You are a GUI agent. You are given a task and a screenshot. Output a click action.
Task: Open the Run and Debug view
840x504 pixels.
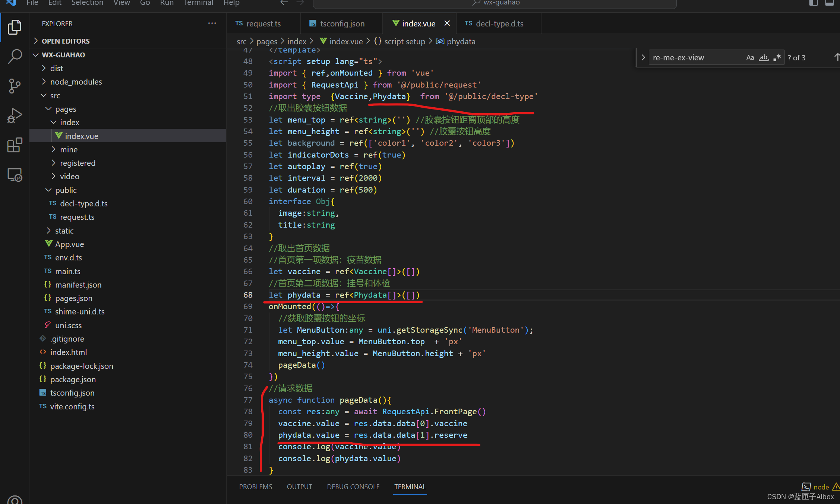(x=15, y=115)
